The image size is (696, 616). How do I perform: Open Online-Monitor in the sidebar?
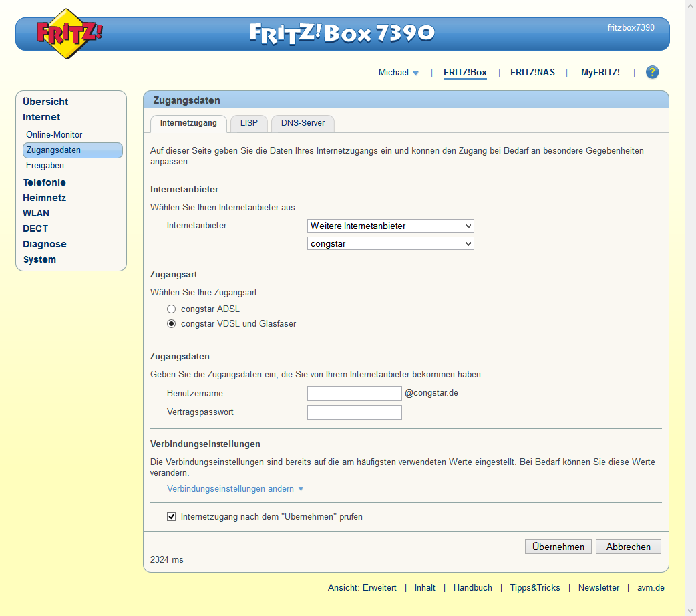(54, 135)
